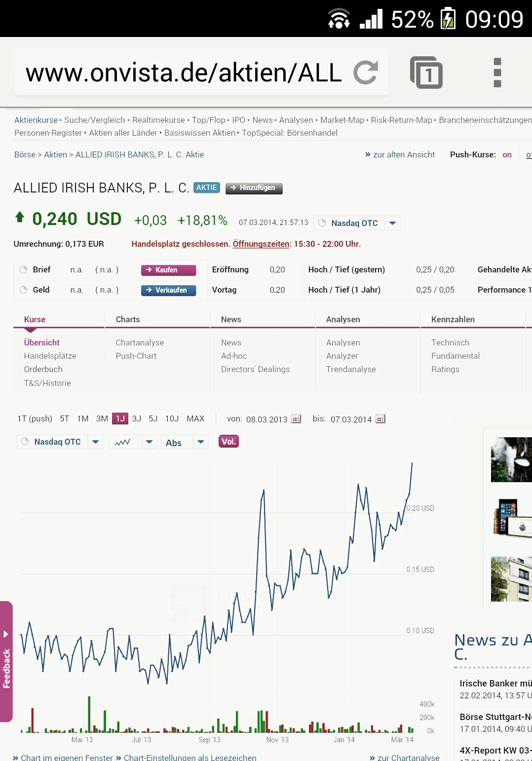Open the chart type dropdown
Viewport: 532px width, 761px height.
tap(149, 442)
